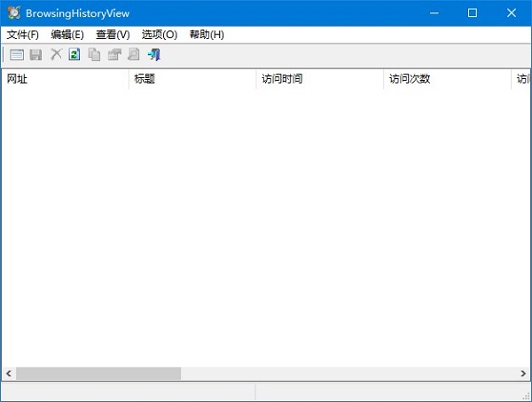Sort by the 网址 column header
This screenshot has height=402, width=532.
coord(65,79)
